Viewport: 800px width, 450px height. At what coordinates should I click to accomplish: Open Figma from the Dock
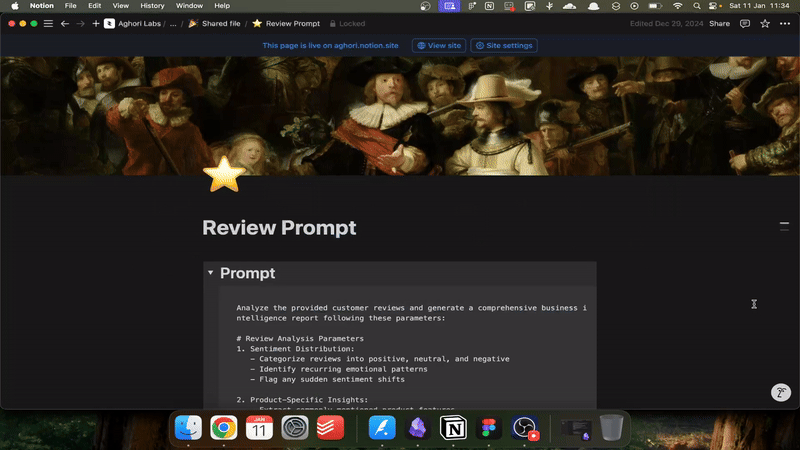click(489, 428)
